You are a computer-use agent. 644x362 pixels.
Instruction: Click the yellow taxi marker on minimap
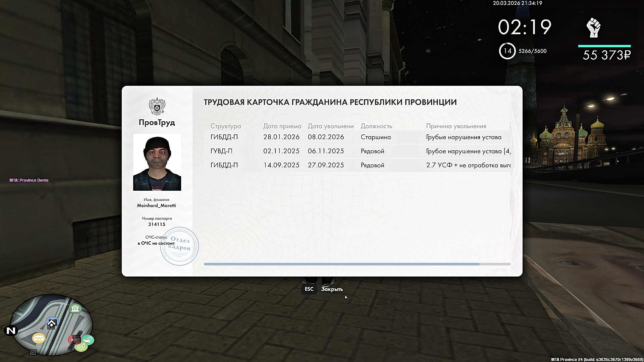click(x=39, y=338)
